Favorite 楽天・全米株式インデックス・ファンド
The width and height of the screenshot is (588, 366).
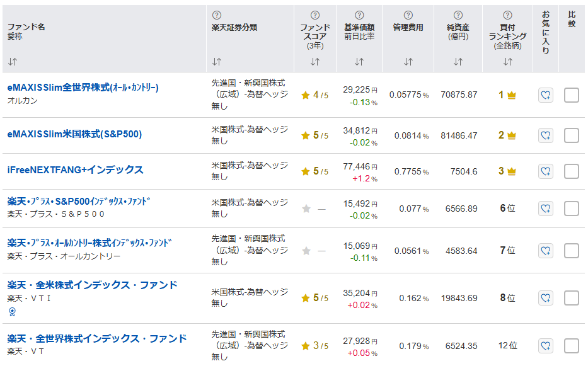point(546,298)
